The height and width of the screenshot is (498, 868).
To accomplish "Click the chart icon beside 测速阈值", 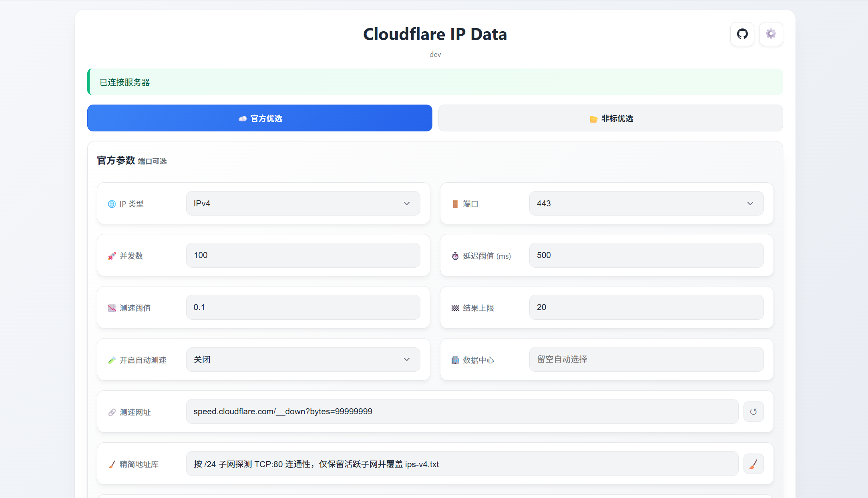I will [x=112, y=308].
